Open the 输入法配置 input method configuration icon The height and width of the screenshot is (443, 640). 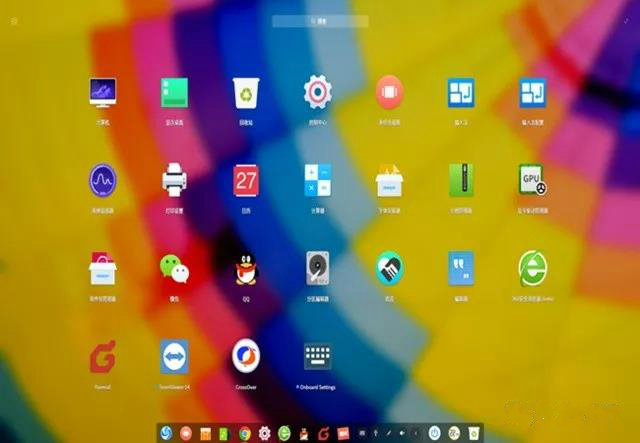click(x=532, y=92)
